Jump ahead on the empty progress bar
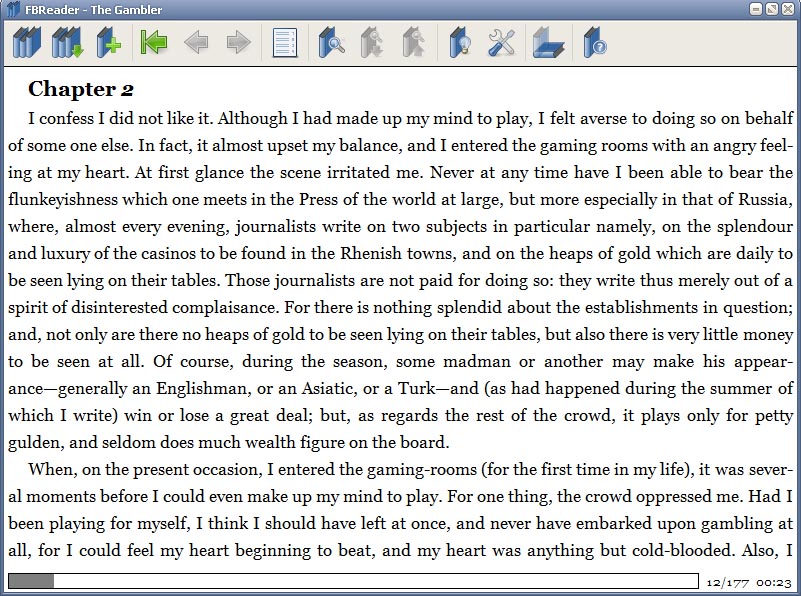Image resolution: width=801 pixels, height=596 pixels. [375, 581]
